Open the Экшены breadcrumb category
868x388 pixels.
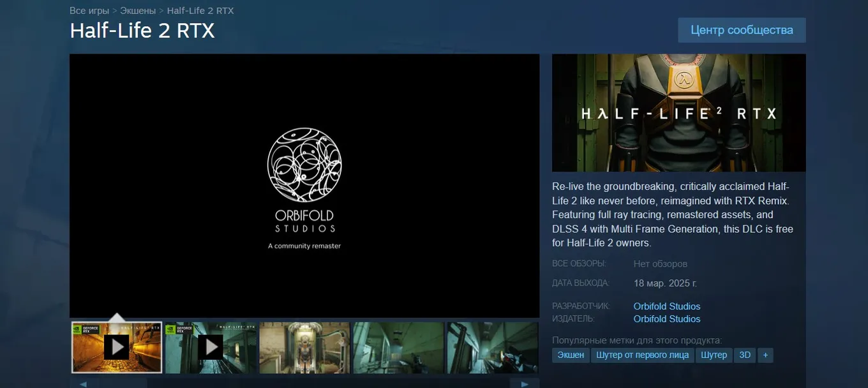(x=137, y=11)
